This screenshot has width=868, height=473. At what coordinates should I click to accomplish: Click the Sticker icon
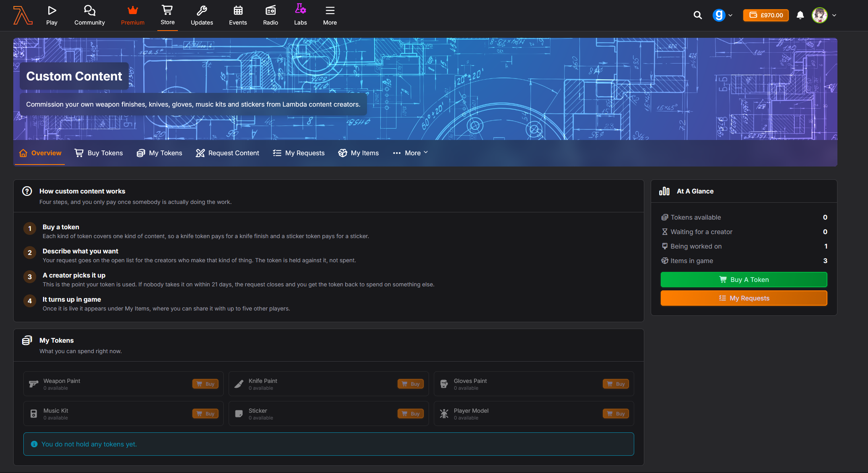tap(239, 413)
